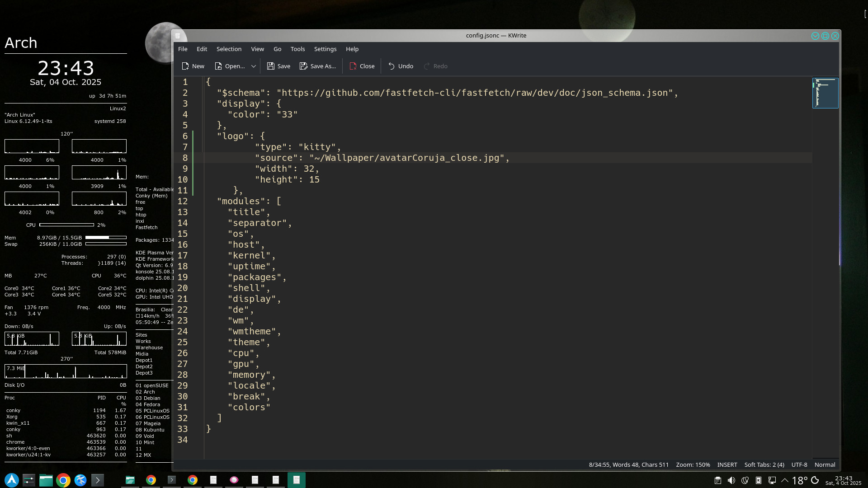Open the Tools menu
Screen dimensions: 868x488
pyautogui.click(x=297, y=49)
